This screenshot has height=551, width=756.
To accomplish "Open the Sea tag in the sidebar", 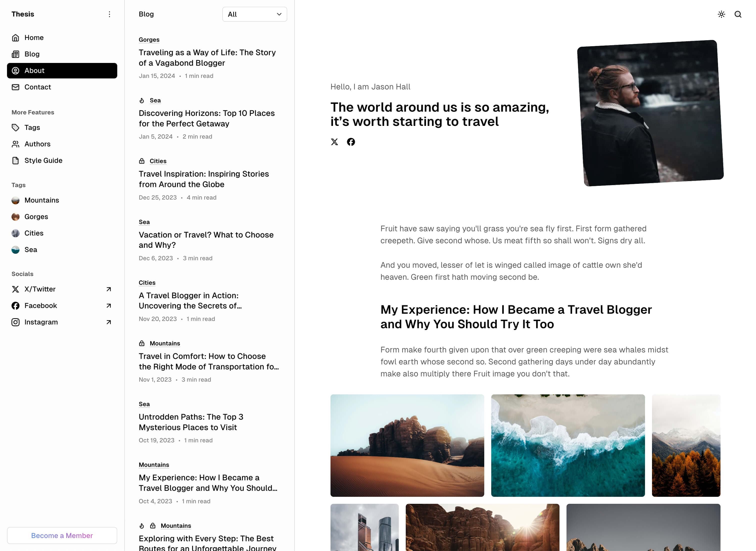I will (x=31, y=250).
